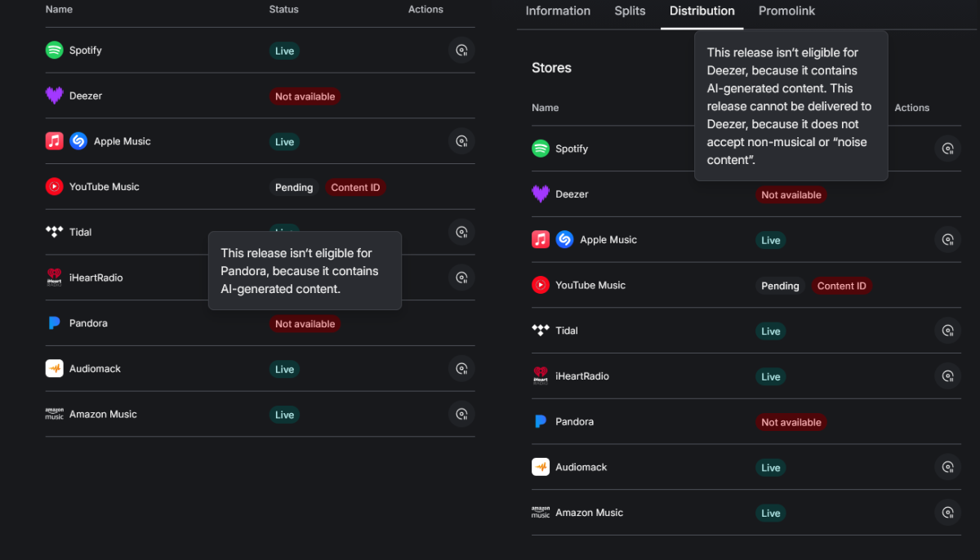Click the Tidal logo in right Stores panel
The width and height of the screenshot is (980, 560).
(x=541, y=330)
